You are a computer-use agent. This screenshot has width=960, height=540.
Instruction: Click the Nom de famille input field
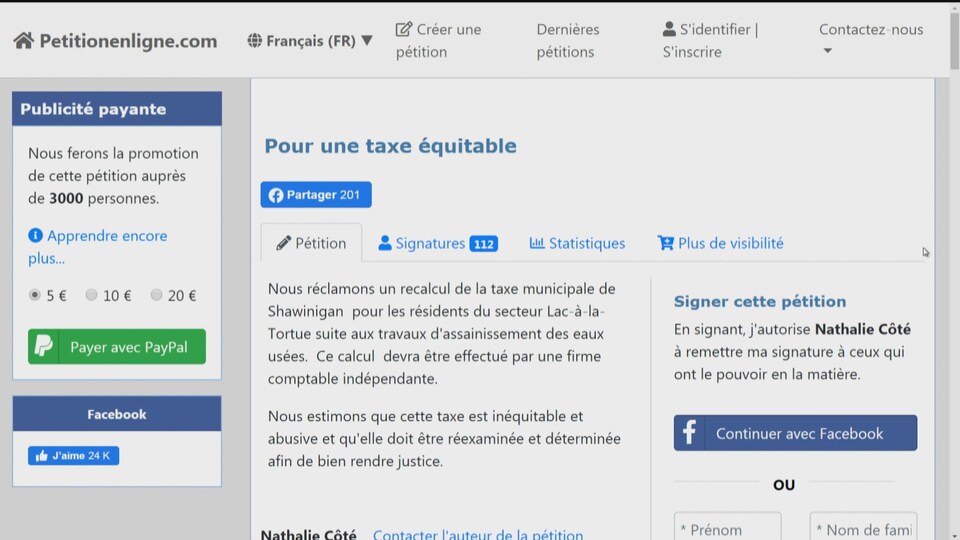863,527
